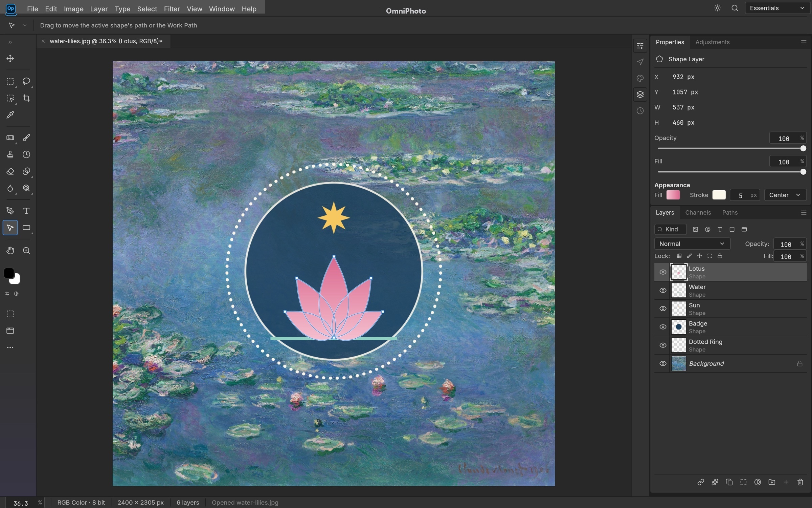The width and height of the screenshot is (812, 508).
Task: Select the Eraser tool
Action: 10,171
